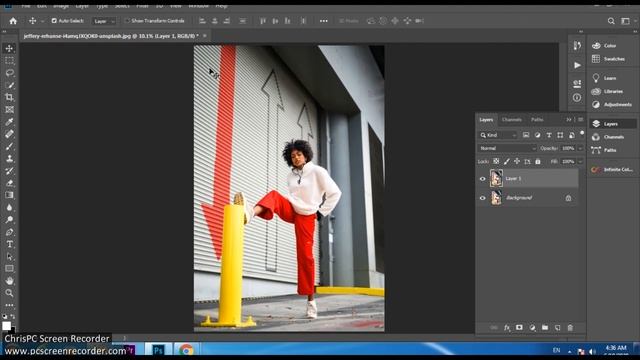Select the Blur tool

(9, 207)
